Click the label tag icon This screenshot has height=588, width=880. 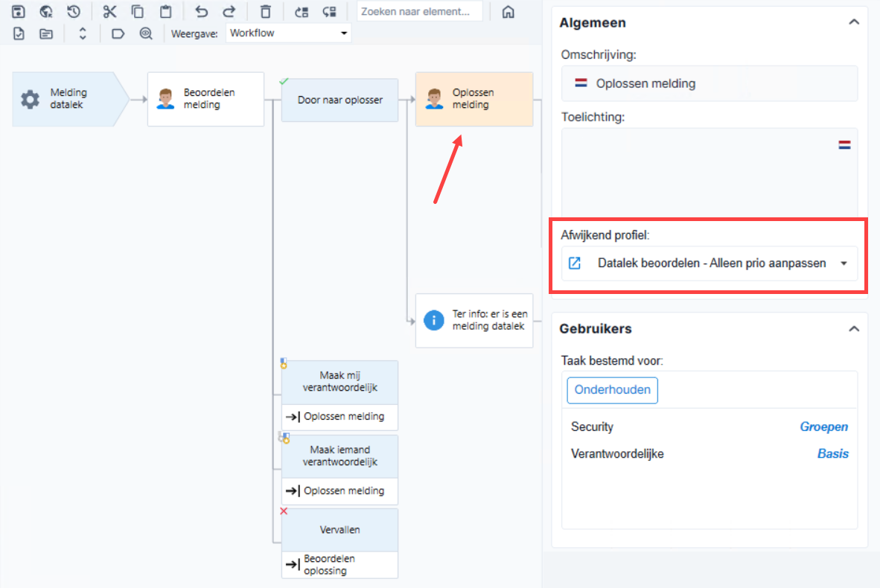(118, 33)
